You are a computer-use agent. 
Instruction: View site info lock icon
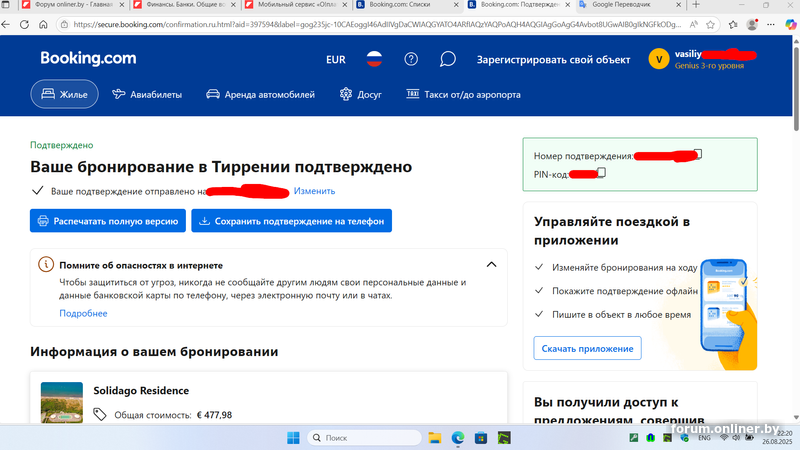[64, 24]
